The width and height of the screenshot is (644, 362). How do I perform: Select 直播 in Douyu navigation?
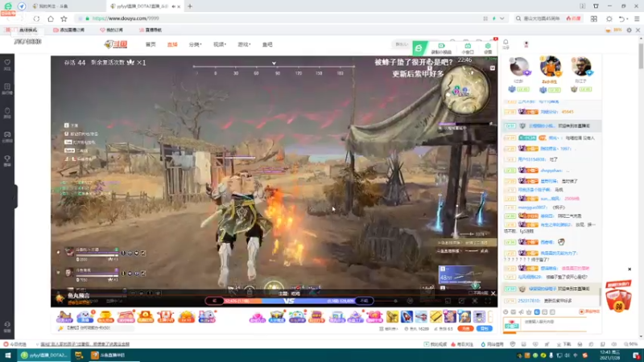pos(172,44)
